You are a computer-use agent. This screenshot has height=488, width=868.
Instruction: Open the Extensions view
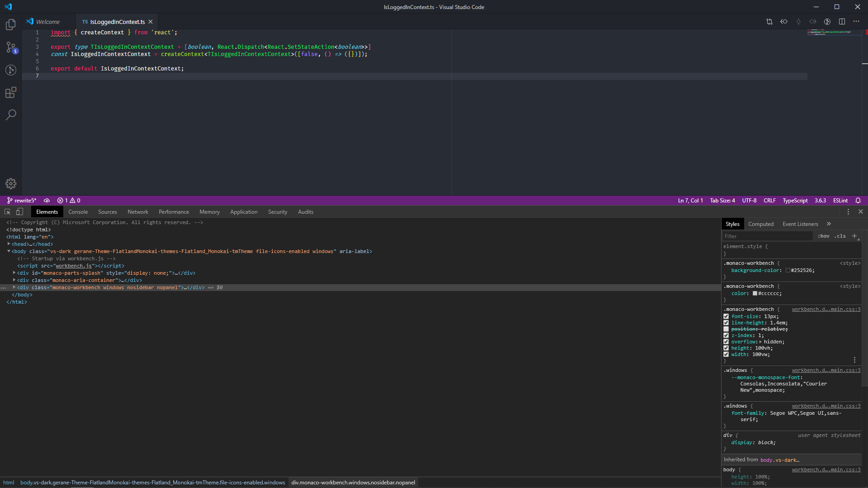tap(11, 93)
